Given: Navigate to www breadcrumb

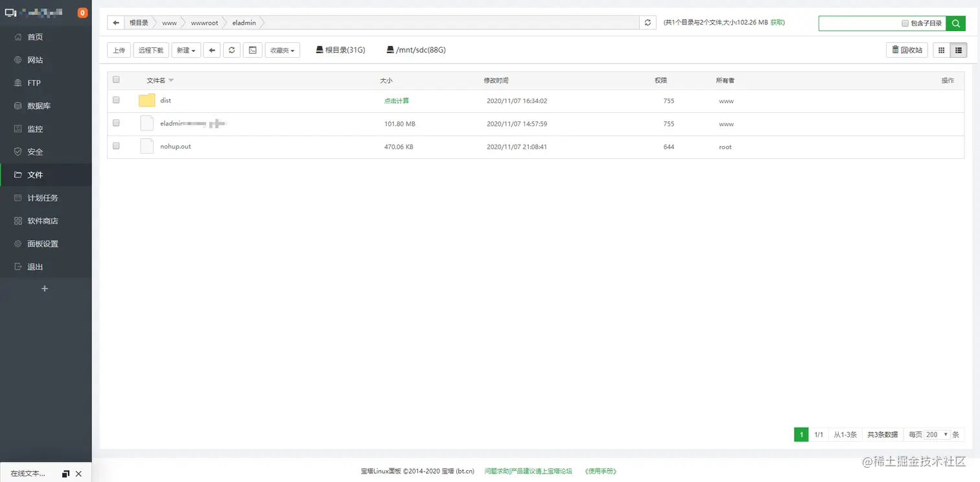Looking at the screenshot, I should coord(169,23).
